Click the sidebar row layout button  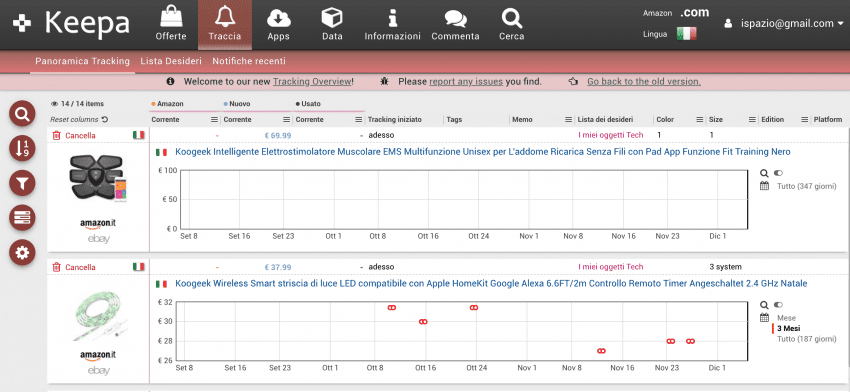coord(22,219)
